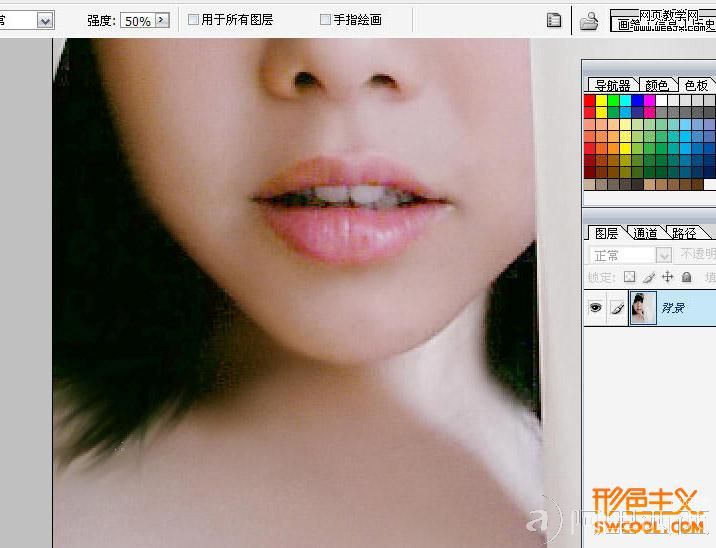Screen dimensions: 716x548
Task: Click the lock image pixels brush icon
Action: [649, 277]
